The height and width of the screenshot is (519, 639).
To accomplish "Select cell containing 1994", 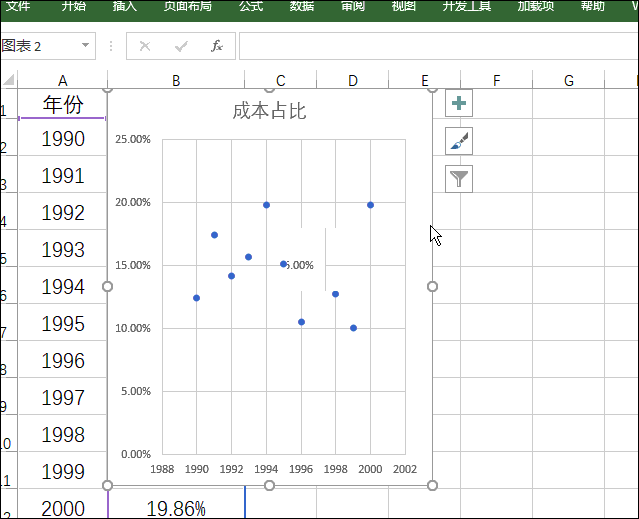I will 62,287.
